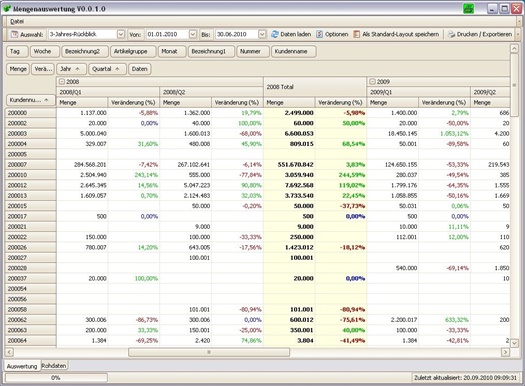Click the Artikelgruppe field button
Screen dimensions: 525x386
click(133, 52)
